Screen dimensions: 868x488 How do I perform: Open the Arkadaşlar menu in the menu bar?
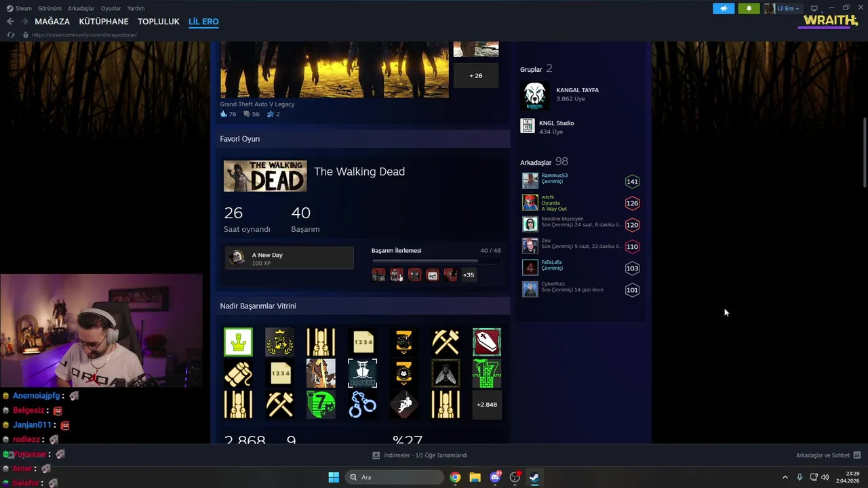coord(81,8)
